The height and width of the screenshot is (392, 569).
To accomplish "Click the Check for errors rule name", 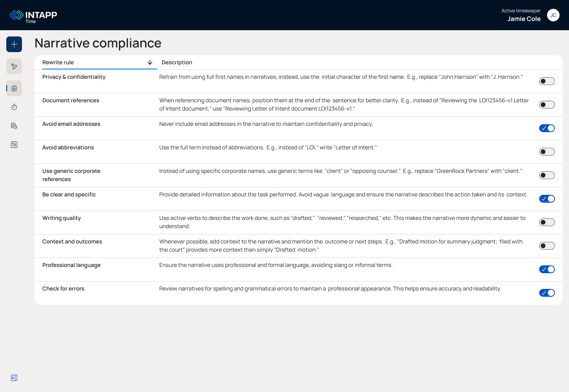I will point(64,289).
